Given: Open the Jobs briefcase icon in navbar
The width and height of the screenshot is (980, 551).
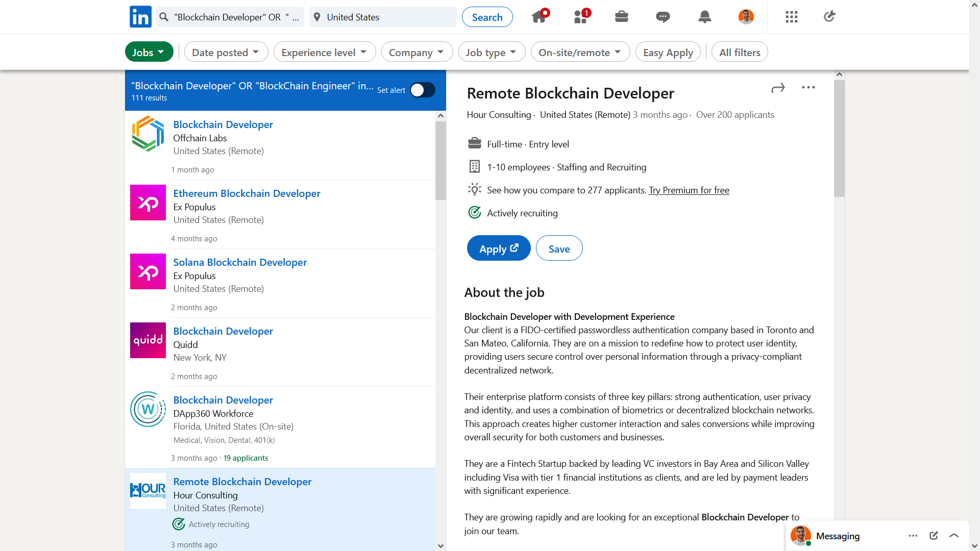Looking at the screenshot, I should [622, 17].
